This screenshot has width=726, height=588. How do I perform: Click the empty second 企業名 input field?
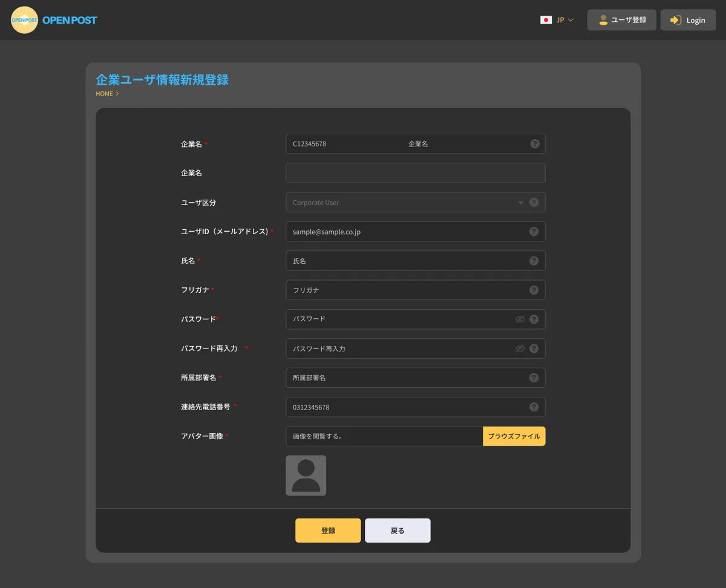416,173
